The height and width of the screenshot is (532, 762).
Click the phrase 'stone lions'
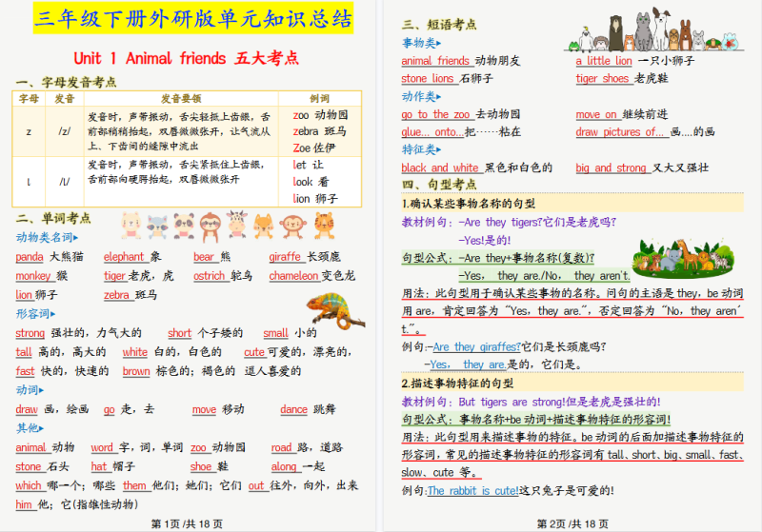pos(428,79)
